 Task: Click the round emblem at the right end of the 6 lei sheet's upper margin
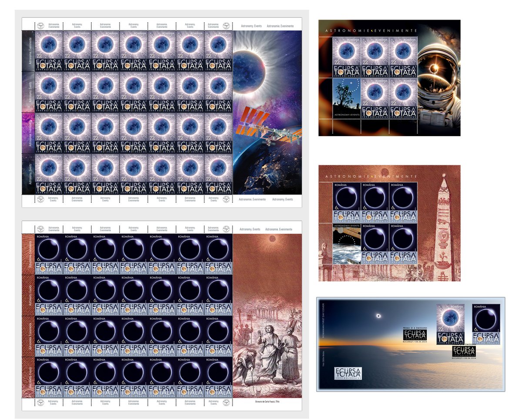pos(225,228)
